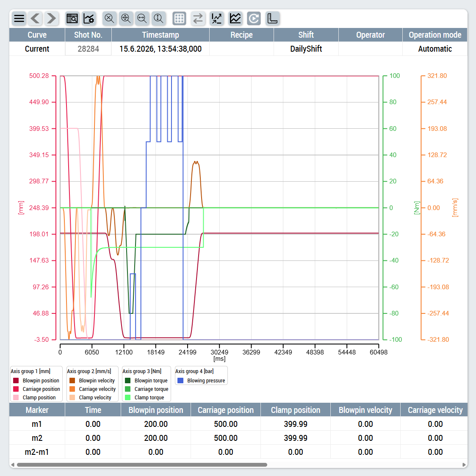
Task: Click the orange velocity axis value 321.80
Action: (437, 76)
